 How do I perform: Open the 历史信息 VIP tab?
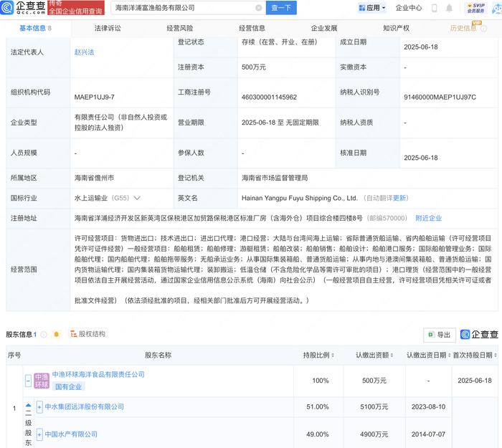(463, 28)
